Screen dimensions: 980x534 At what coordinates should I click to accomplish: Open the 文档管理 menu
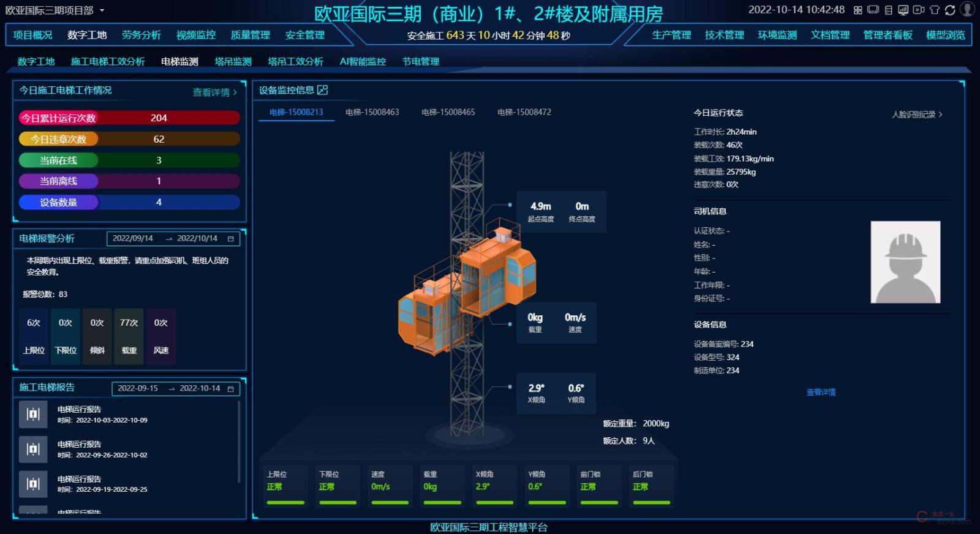[x=830, y=35]
